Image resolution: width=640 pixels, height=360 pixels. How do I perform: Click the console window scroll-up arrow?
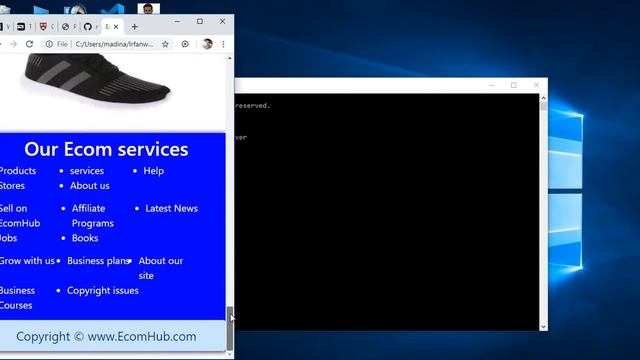543,98
